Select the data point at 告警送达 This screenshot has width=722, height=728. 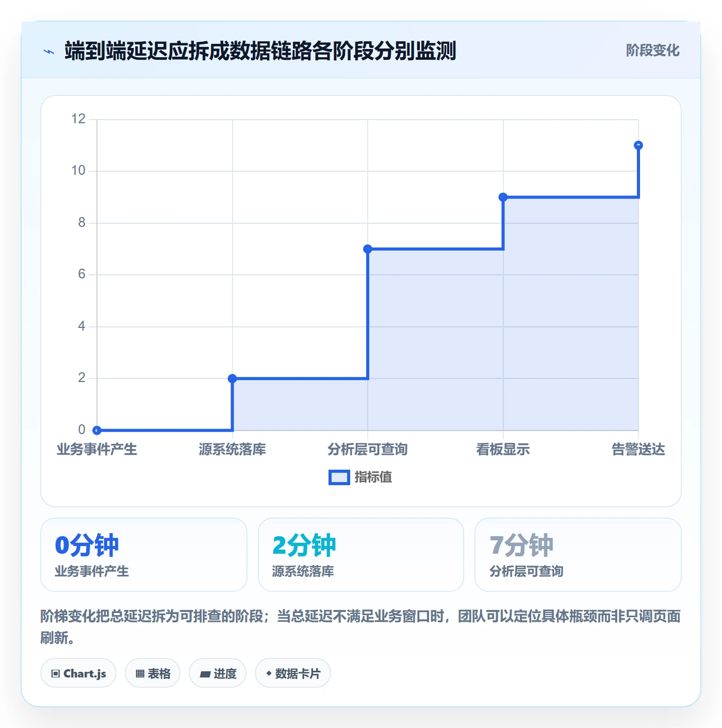point(638,145)
